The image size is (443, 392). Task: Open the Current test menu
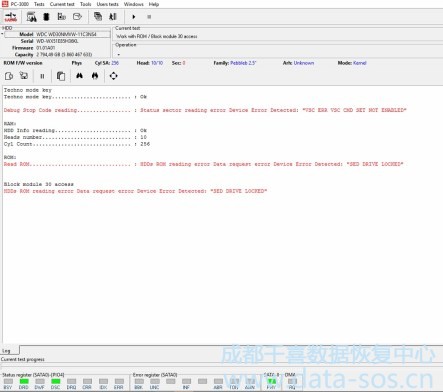pos(62,4)
